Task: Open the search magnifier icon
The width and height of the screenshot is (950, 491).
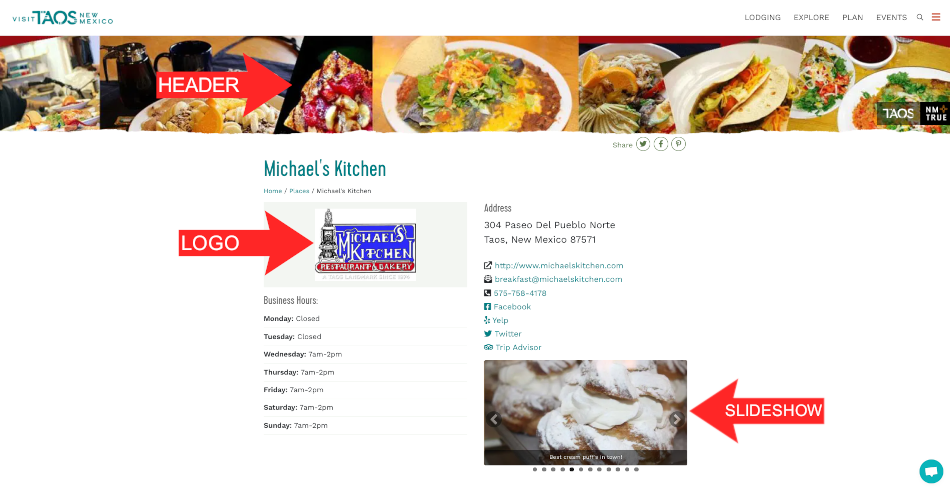Action: [x=920, y=18]
